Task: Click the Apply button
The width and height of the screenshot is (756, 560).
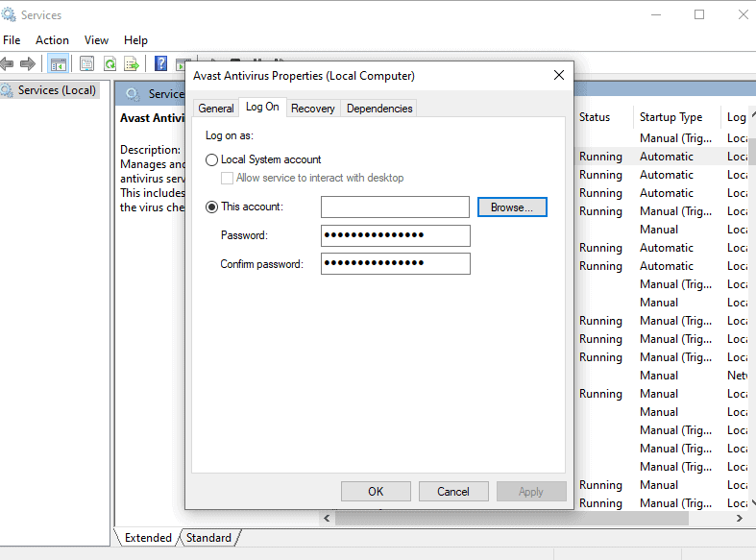Action: pyautogui.click(x=531, y=492)
